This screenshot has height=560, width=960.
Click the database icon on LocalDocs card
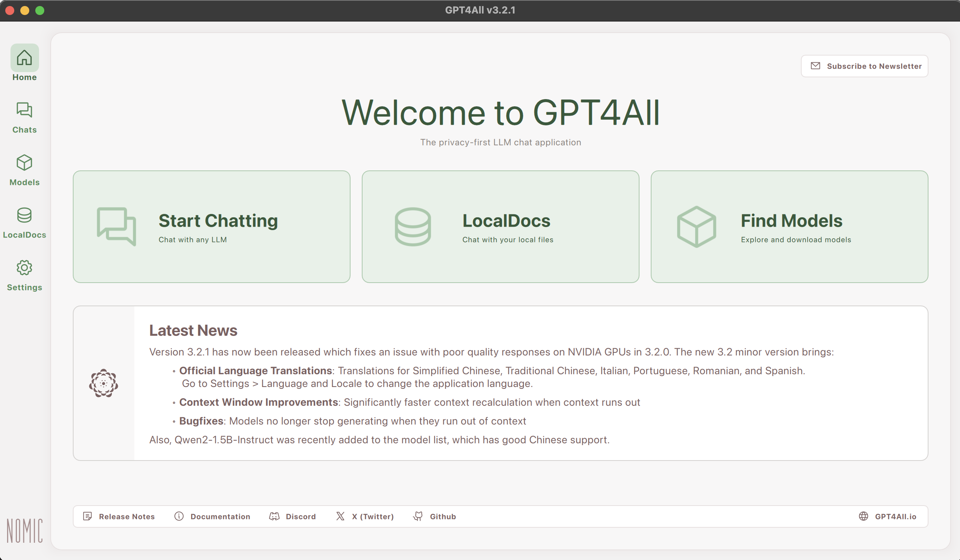coord(412,227)
